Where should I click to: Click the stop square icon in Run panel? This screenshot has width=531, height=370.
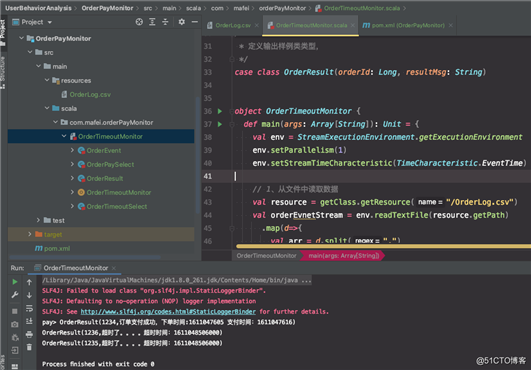pyautogui.click(x=15, y=311)
